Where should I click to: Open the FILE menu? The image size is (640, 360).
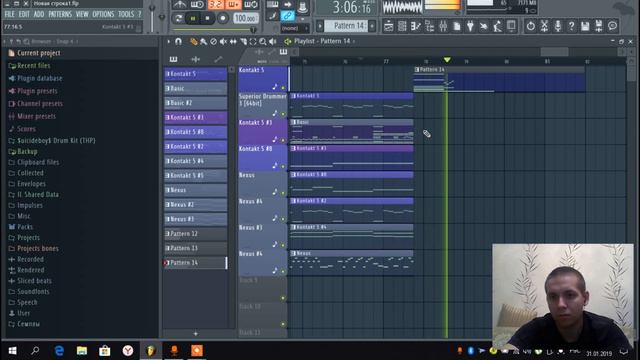pyautogui.click(x=9, y=14)
